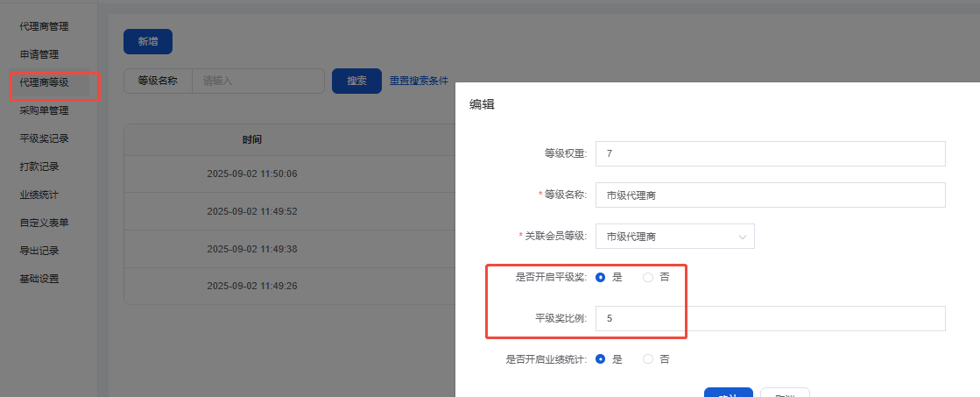Open the 代理商管理 sidebar menu
This screenshot has width=980, height=397.
(x=44, y=26)
